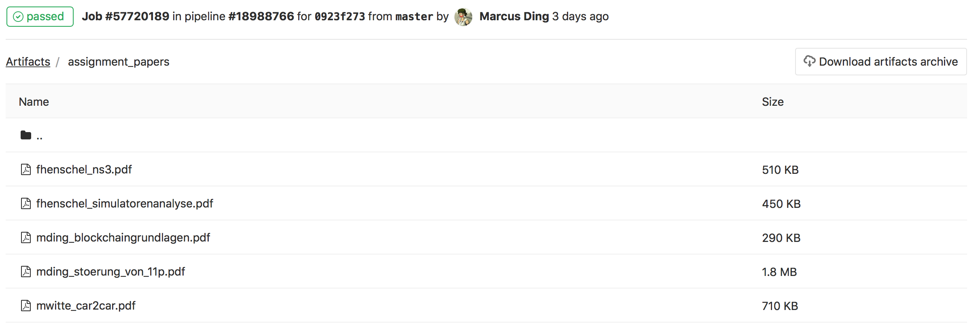
Task: Go to the Artifacts breadcrumb
Action: (28, 62)
